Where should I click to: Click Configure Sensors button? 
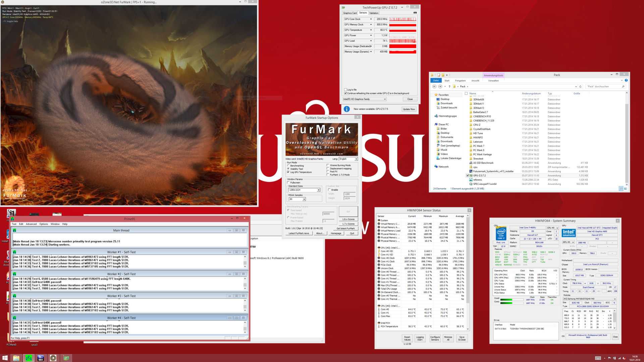click(x=435, y=338)
